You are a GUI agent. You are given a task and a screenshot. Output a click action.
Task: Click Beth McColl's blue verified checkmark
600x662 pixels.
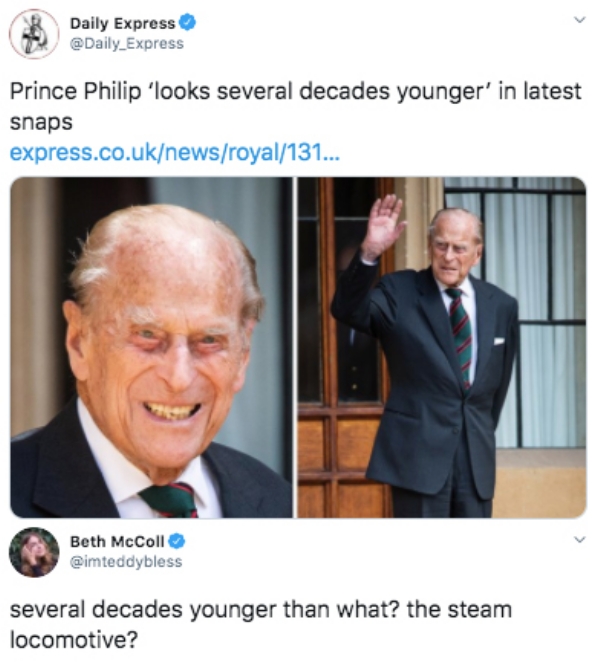(x=177, y=541)
